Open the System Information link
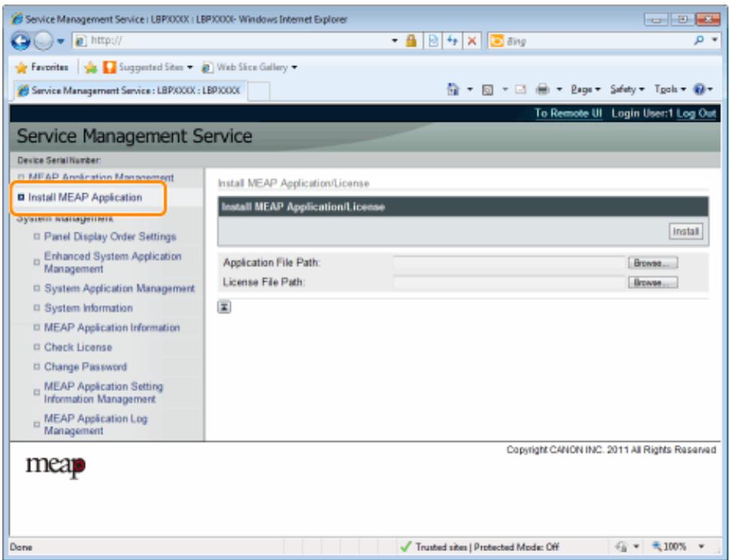The height and width of the screenshot is (560, 730). point(89,308)
